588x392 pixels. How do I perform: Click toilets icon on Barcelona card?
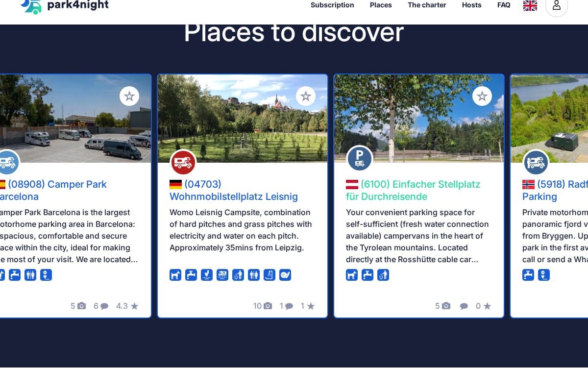[x=30, y=275]
